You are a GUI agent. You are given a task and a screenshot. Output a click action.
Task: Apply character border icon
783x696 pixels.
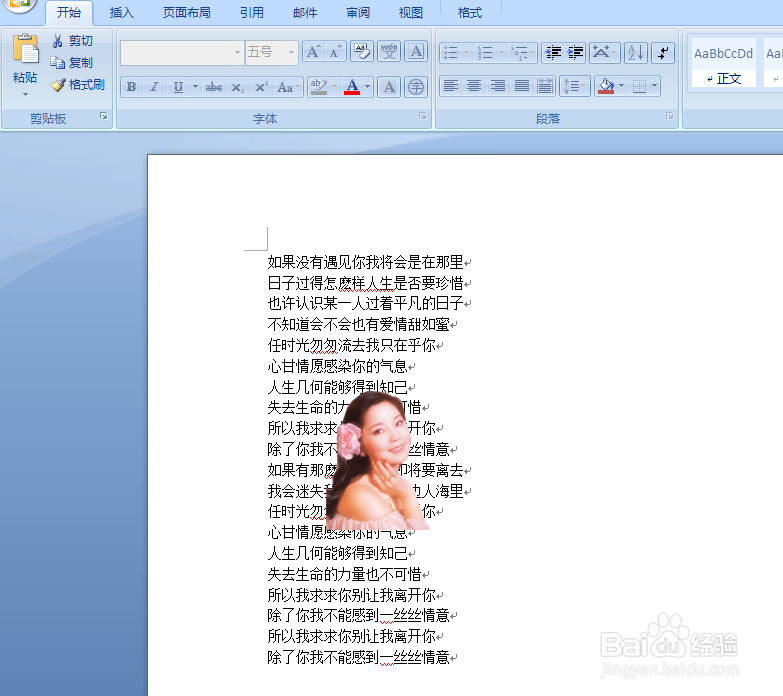pyautogui.click(x=416, y=52)
